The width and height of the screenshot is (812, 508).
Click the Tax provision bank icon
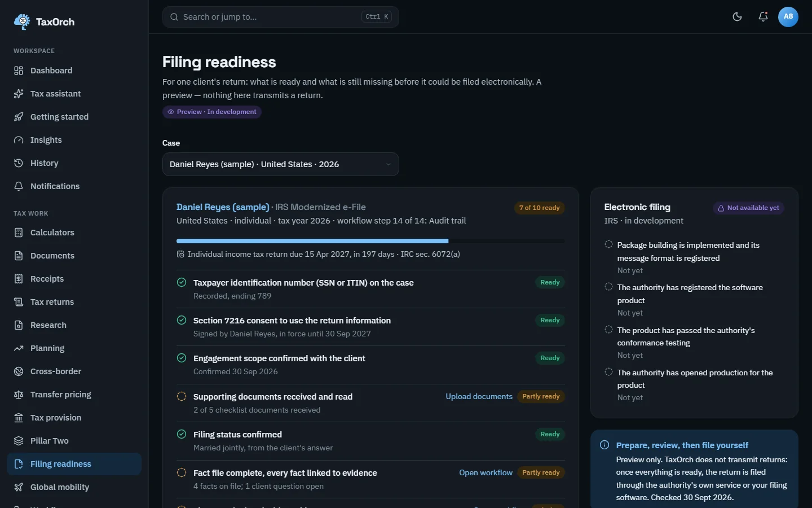coord(19,418)
